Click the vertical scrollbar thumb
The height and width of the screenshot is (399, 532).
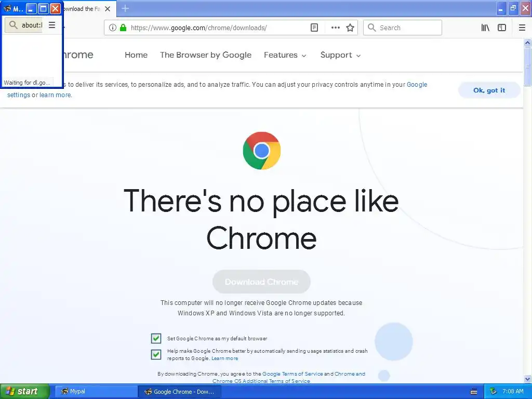click(x=527, y=66)
